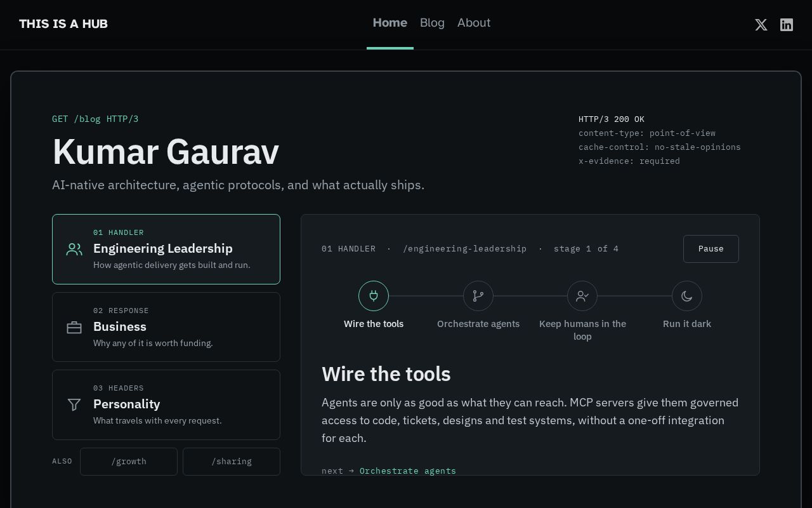This screenshot has height=508, width=812.
Task: Click the 02 RESPONSE label
Action: (121, 311)
